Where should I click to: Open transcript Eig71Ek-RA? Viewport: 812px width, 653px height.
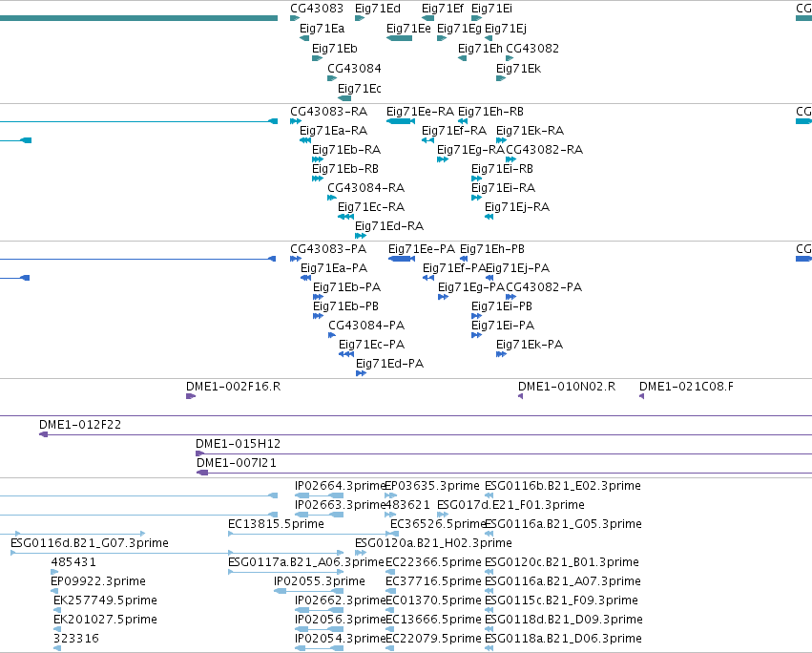(530, 131)
